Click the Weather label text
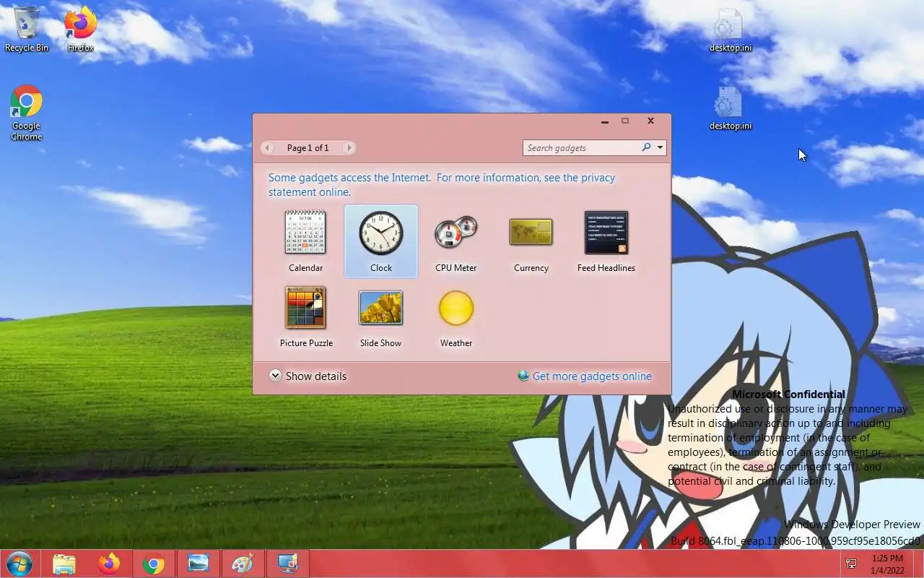924x578 pixels. [x=456, y=343]
